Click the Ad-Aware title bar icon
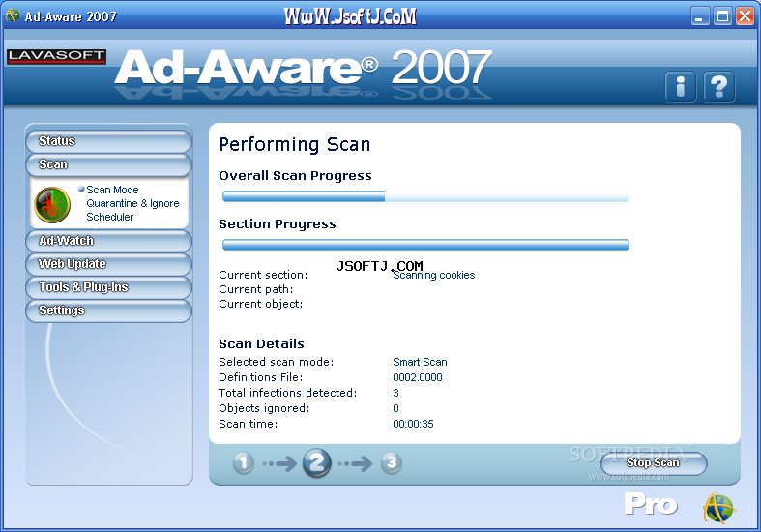 tap(13, 15)
